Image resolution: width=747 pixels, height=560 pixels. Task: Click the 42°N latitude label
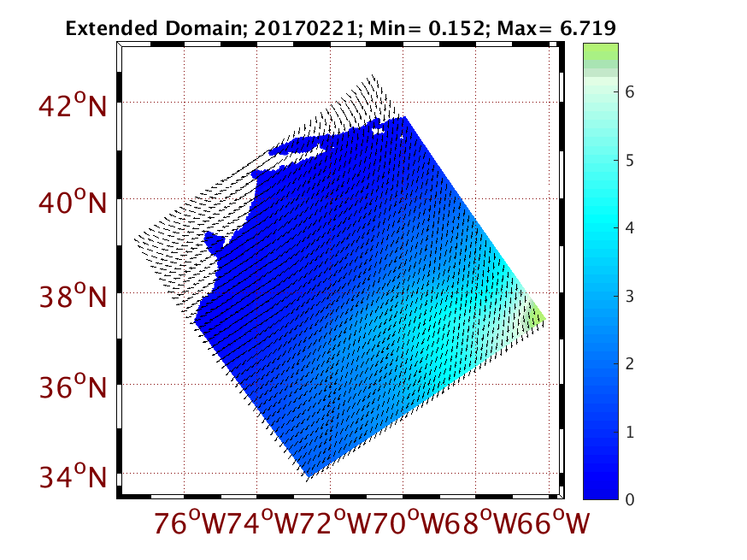click(x=73, y=105)
